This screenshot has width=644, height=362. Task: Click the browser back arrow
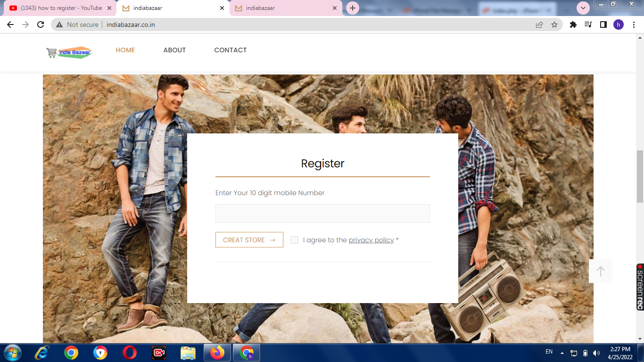10,25
